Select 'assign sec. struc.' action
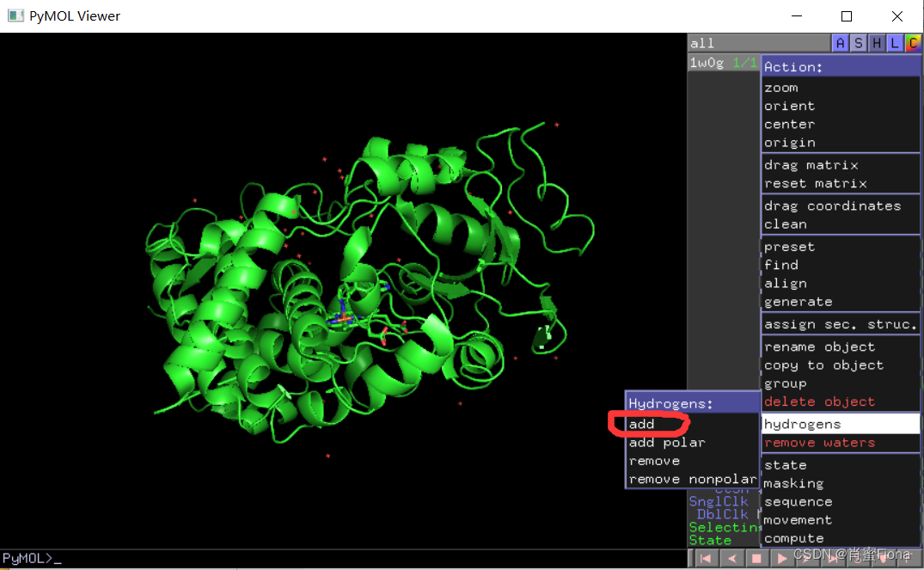924x570 pixels. pos(841,323)
